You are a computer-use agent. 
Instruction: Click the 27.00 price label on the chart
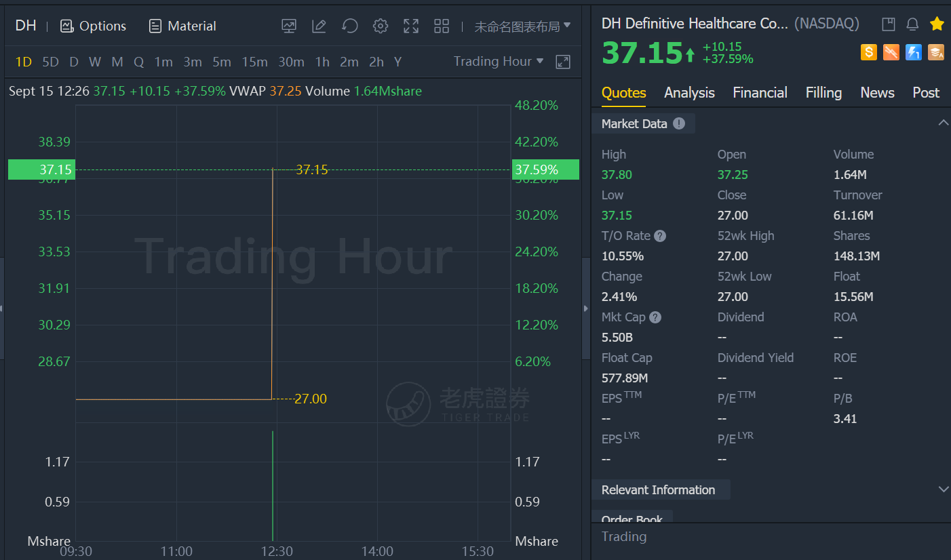[311, 399]
